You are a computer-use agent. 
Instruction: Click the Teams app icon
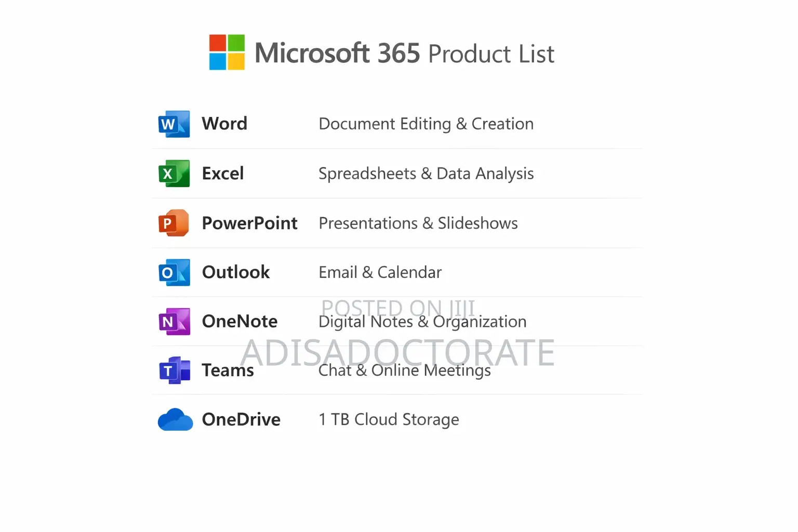[x=174, y=370]
